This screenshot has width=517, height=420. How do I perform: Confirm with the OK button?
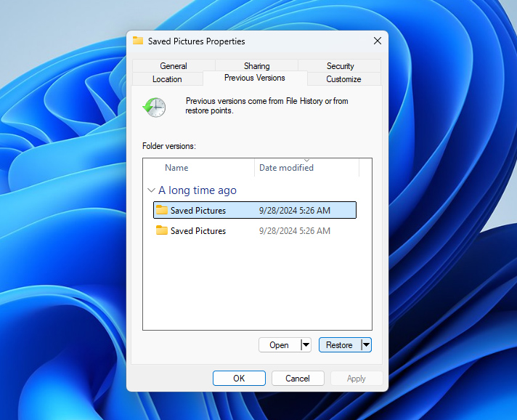(239, 379)
